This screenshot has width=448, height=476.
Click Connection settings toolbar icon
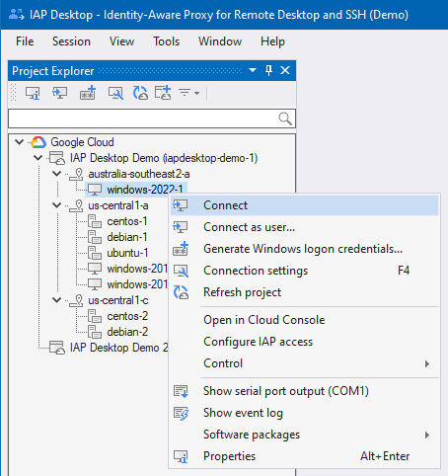[115, 93]
